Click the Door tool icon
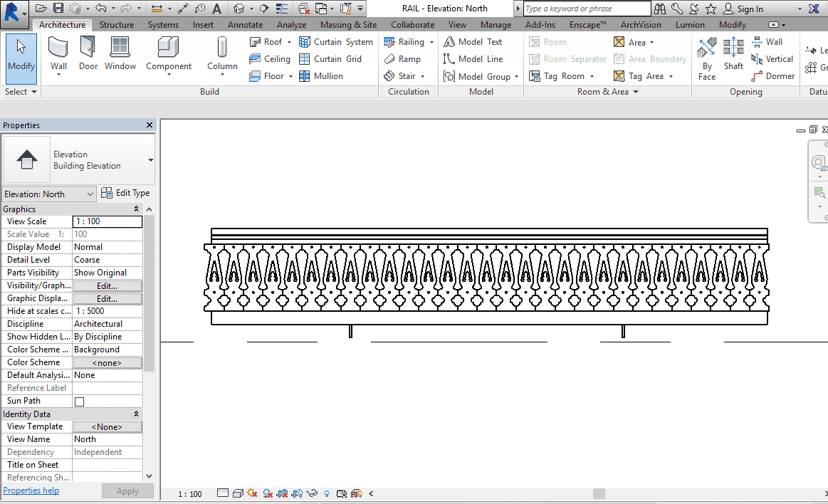Screen dimensions: 828x504 tap(88, 54)
